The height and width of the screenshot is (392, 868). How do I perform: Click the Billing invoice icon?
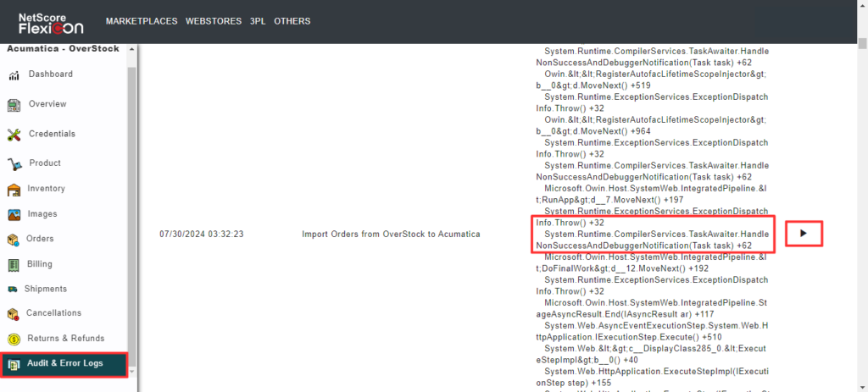pos(14,265)
